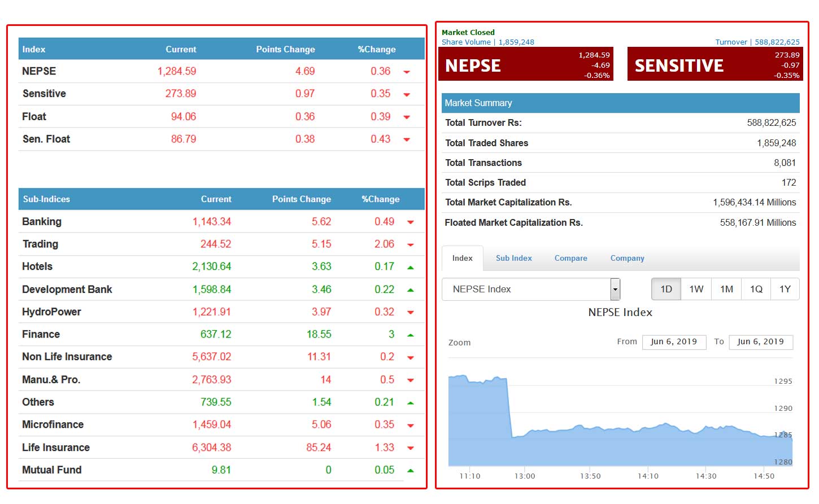Screen dimensions: 819x504
Task: Click the red down arrow in Banking row
Action: (x=411, y=222)
